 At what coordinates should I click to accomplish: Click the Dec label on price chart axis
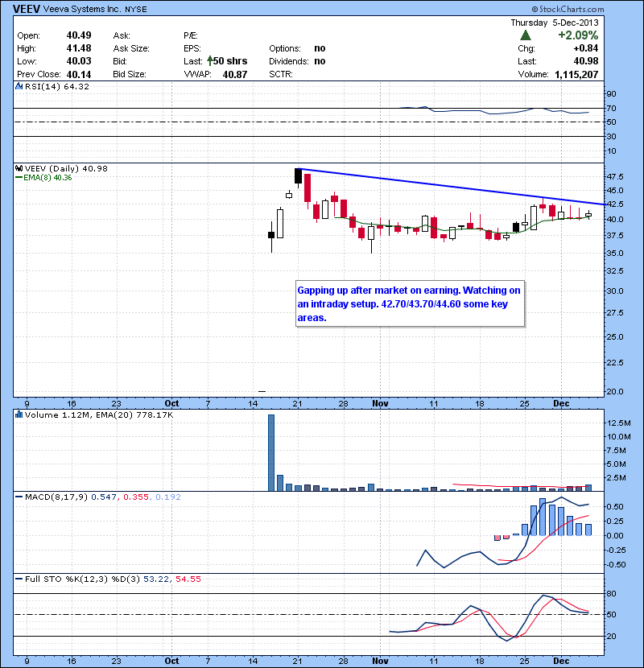pos(561,403)
